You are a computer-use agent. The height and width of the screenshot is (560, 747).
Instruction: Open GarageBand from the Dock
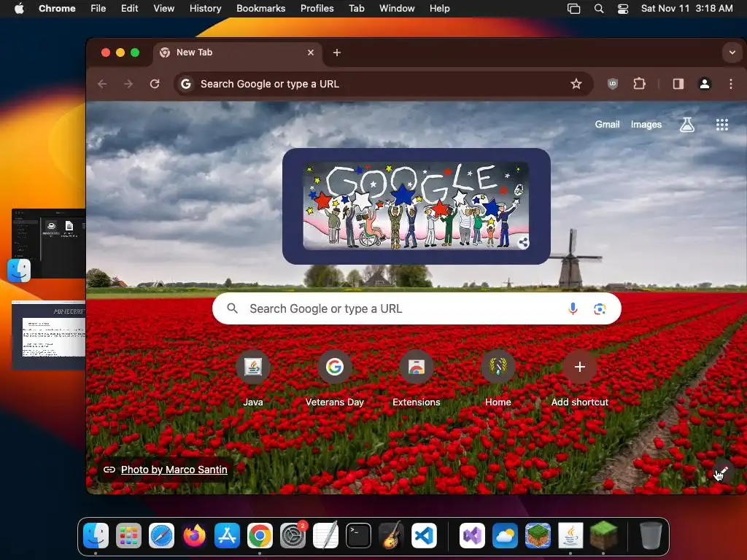[x=391, y=535]
